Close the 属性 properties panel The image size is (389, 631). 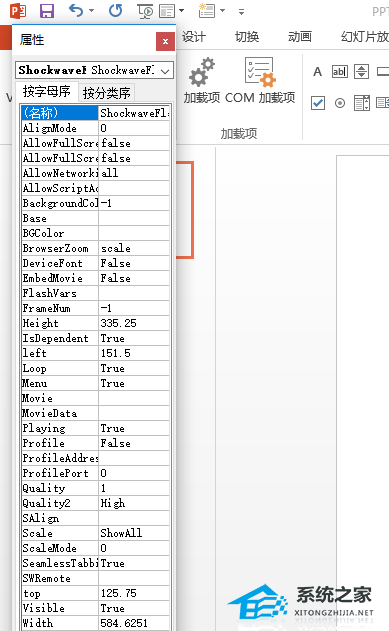(165, 41)
